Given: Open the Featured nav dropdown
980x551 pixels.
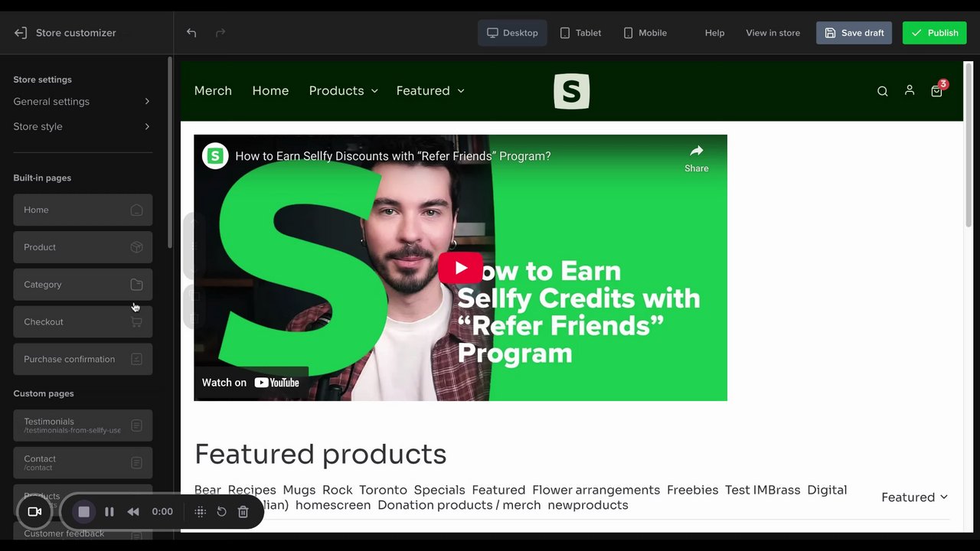Looking at the screenshot, I should point(430,91).
